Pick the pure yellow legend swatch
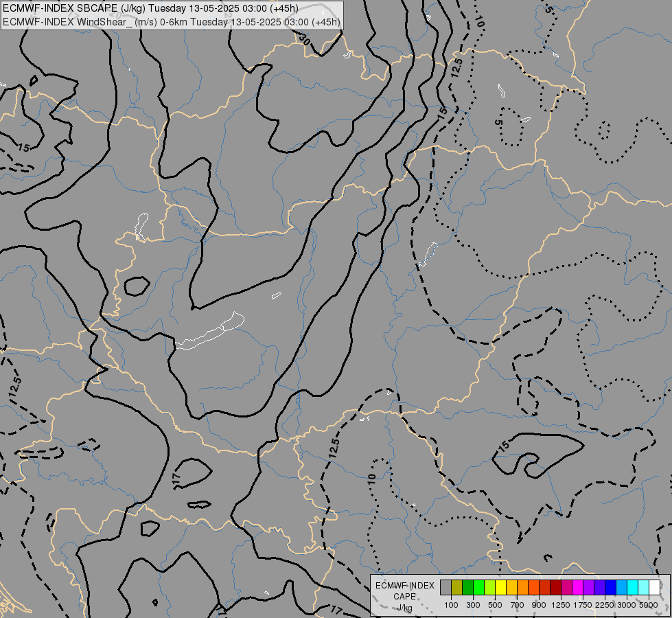Image resolution: width=672 pixels, height=618 pixels. click(x=500, y=587)
